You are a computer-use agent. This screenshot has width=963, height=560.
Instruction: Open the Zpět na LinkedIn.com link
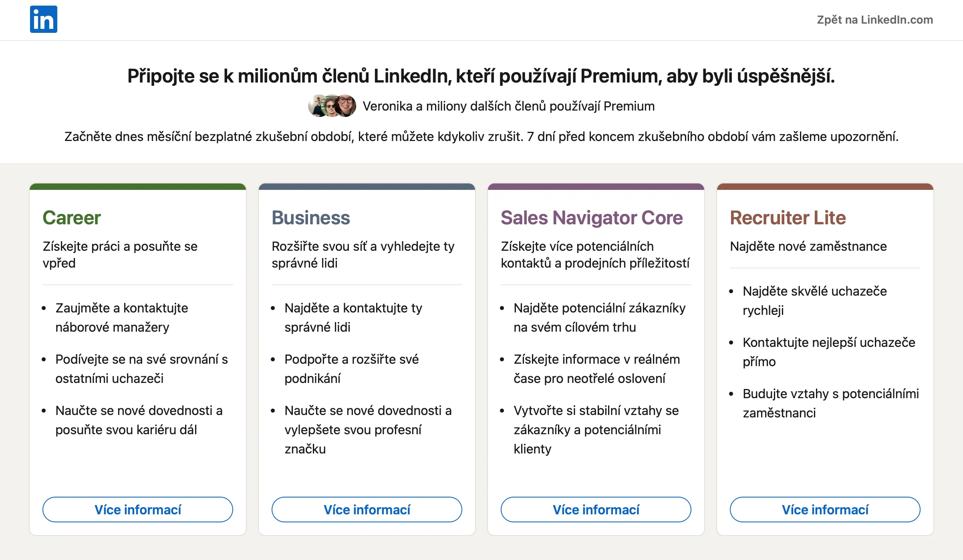(x=875, y=20)
